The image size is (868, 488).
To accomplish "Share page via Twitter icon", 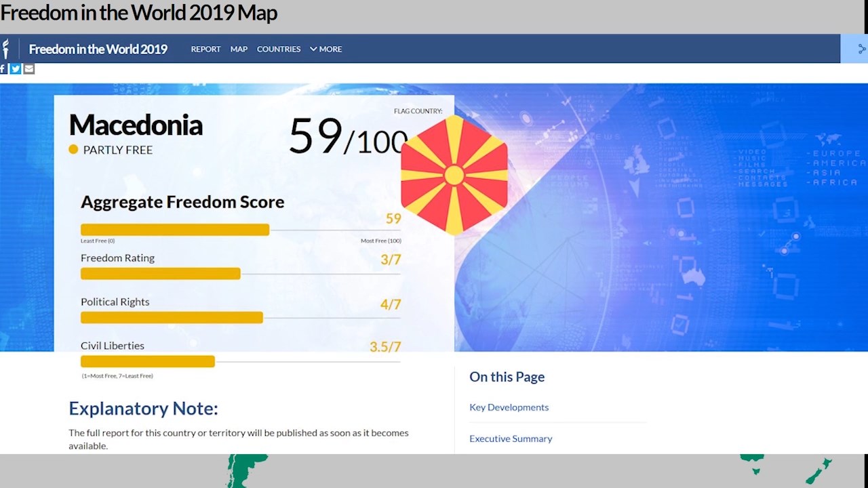I will 16,68.
